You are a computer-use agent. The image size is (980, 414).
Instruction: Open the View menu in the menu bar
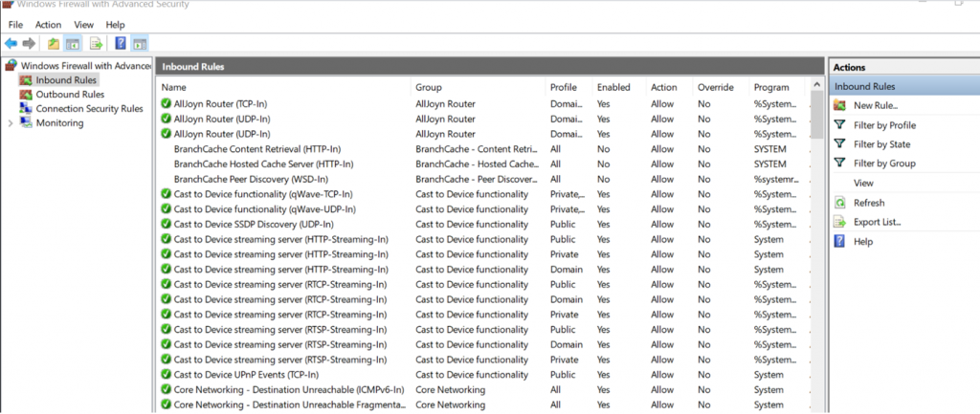(x=84, y=25)
